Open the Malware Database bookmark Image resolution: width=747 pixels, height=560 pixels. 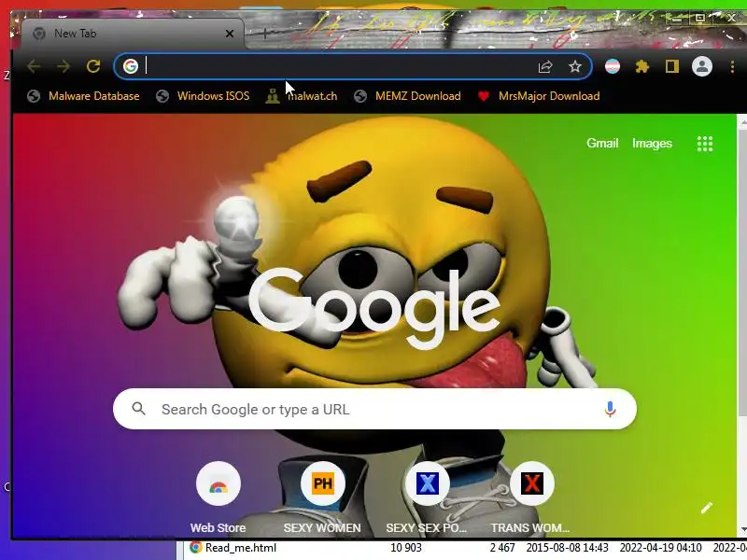(x=83, y=96)
